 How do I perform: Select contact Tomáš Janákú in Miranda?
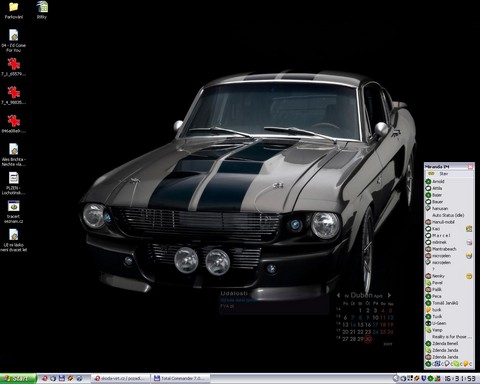[x=449, y=303]
